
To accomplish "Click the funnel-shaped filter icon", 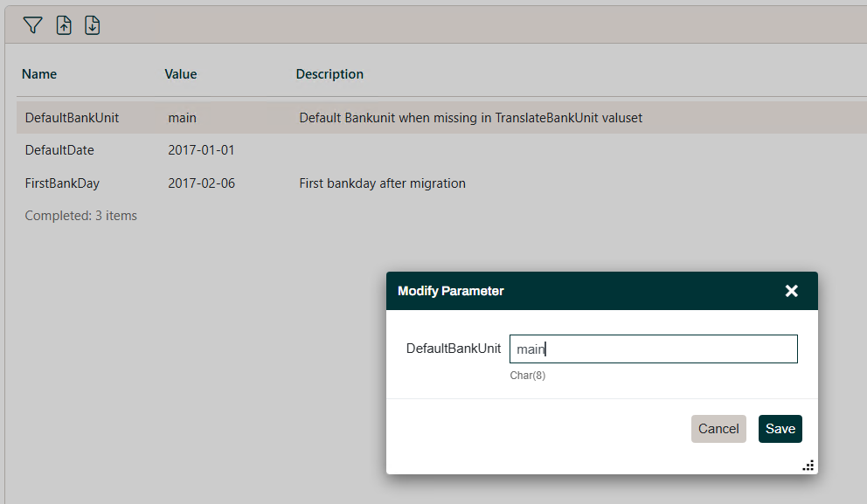I will tap(31, 25).
